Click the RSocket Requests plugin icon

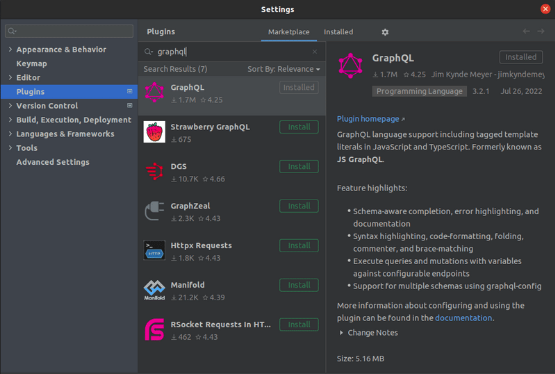[x=154, y=329]
